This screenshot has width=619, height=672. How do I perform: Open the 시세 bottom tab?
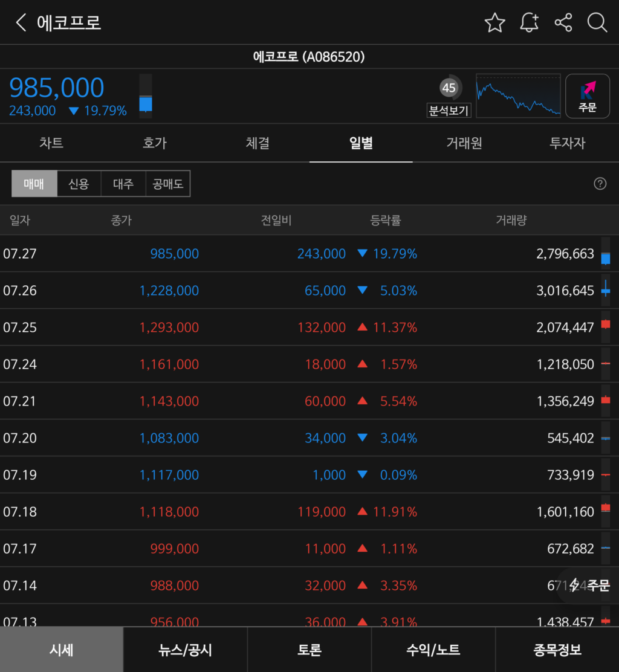61,649
